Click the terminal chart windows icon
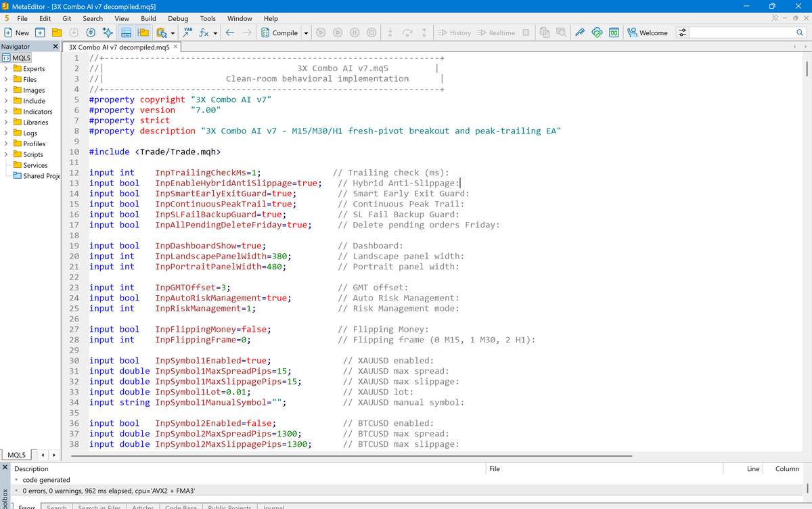 pos(545,32)
